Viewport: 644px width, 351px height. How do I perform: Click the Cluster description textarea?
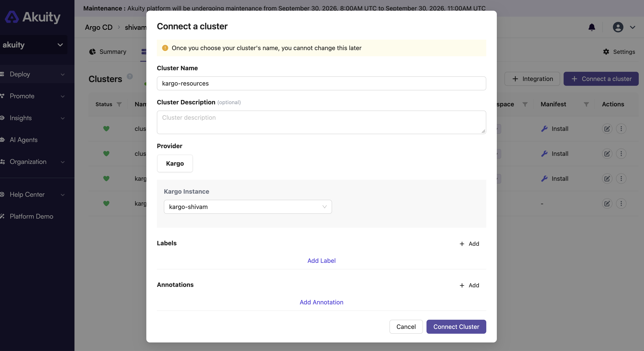point(321,122)
